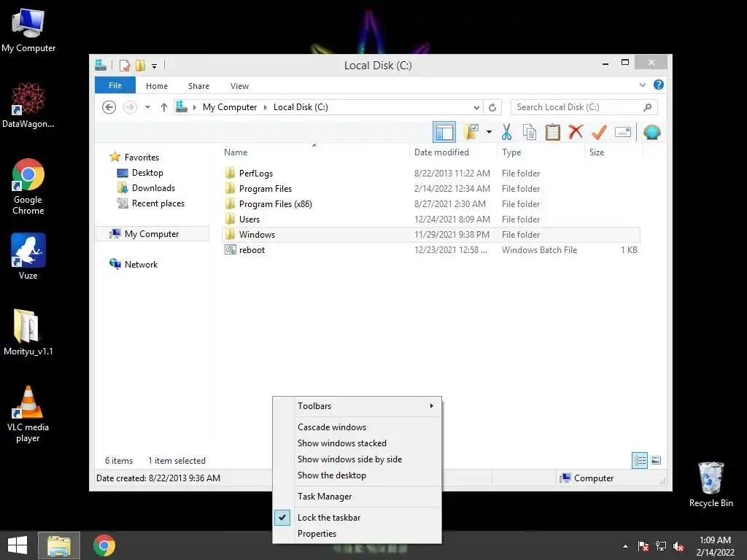
Task: Expand the address bar history dropdown
Action: [x=476, y=107]
